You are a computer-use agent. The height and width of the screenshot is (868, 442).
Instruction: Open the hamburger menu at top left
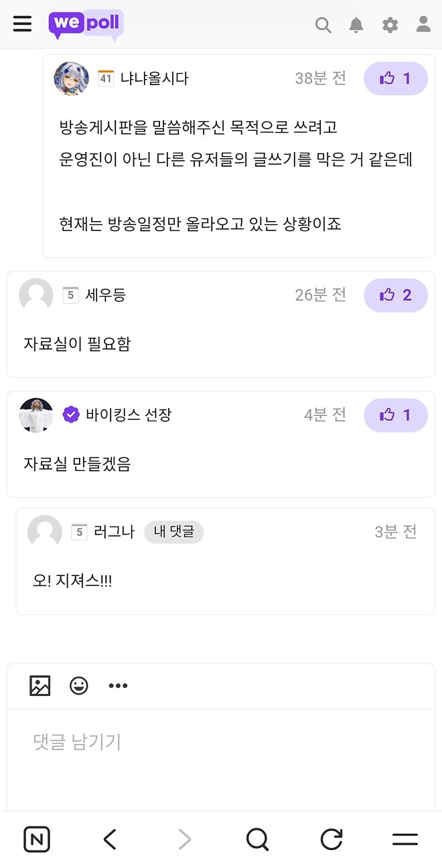pyautogui.click(x=22, y=25)
